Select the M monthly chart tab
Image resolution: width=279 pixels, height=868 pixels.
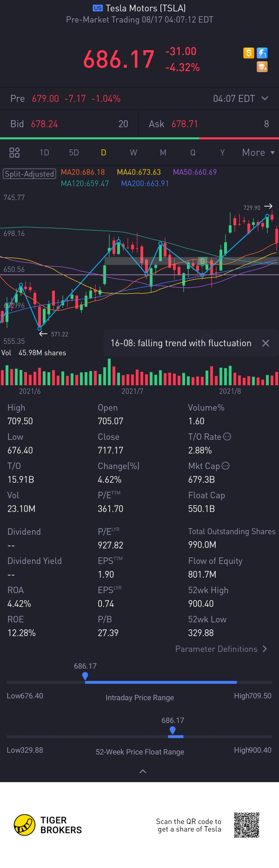(x=163, y=153)
